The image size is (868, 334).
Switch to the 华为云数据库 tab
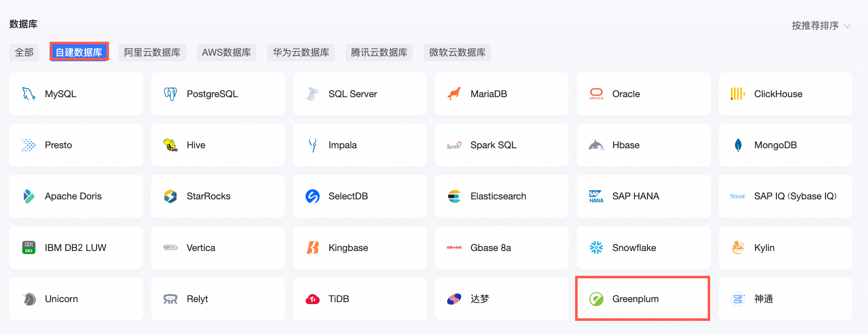tap(301, 52)
